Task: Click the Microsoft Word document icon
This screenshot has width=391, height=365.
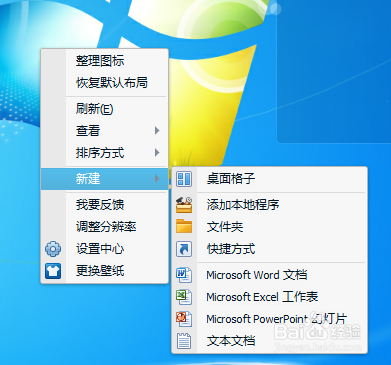Action: tap(184, 275)
